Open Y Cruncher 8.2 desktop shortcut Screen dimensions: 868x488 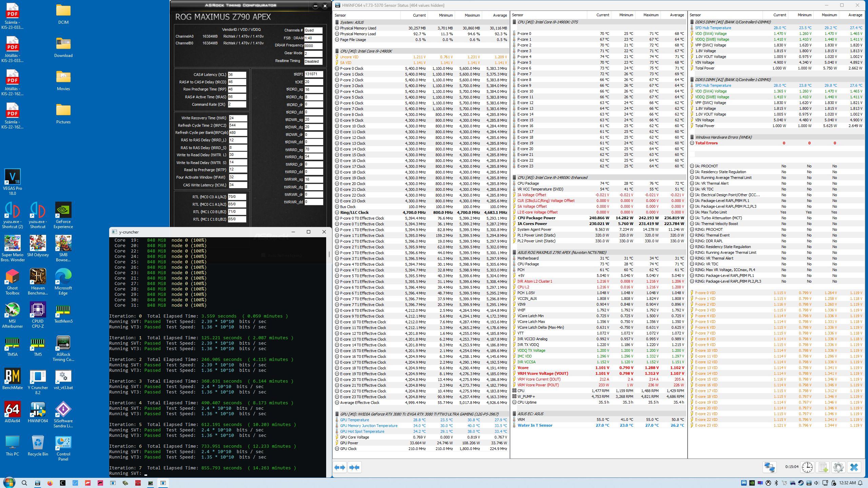pos(38,381)
